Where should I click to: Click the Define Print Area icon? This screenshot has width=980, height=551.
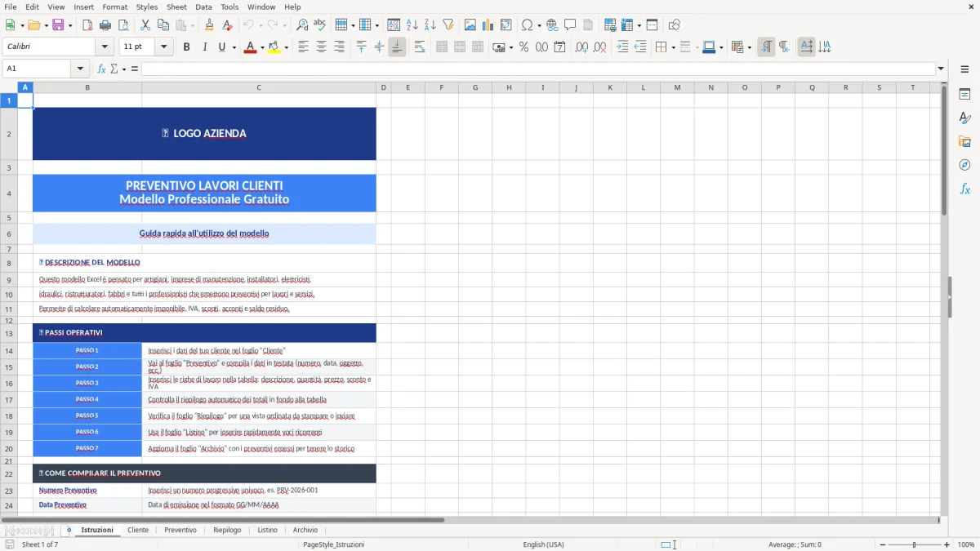coord(610,25)
